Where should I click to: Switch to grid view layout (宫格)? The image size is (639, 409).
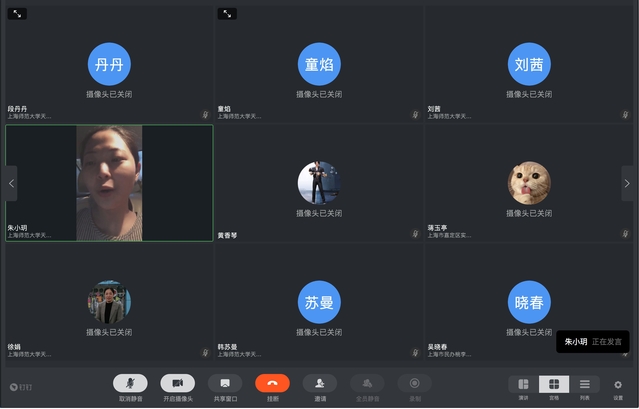coord(554,384)
